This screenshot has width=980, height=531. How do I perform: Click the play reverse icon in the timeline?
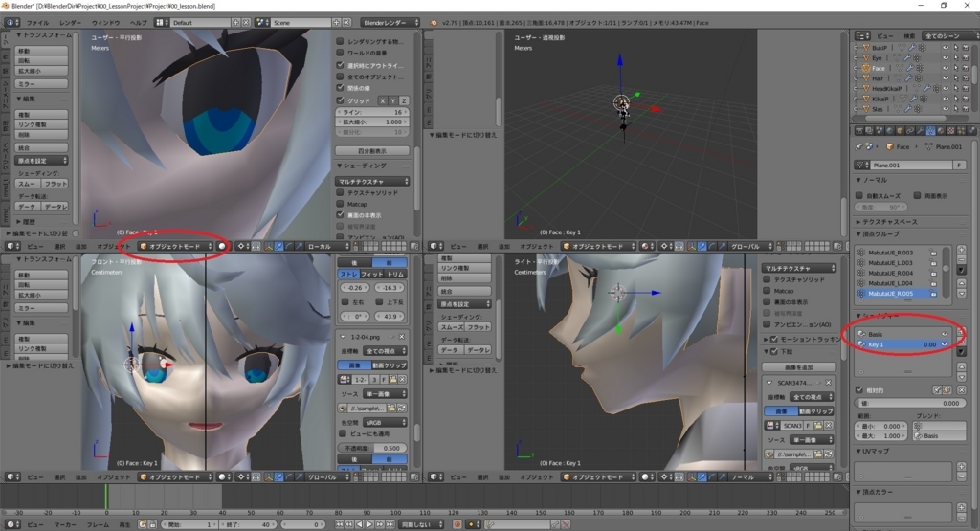point(360,524)
